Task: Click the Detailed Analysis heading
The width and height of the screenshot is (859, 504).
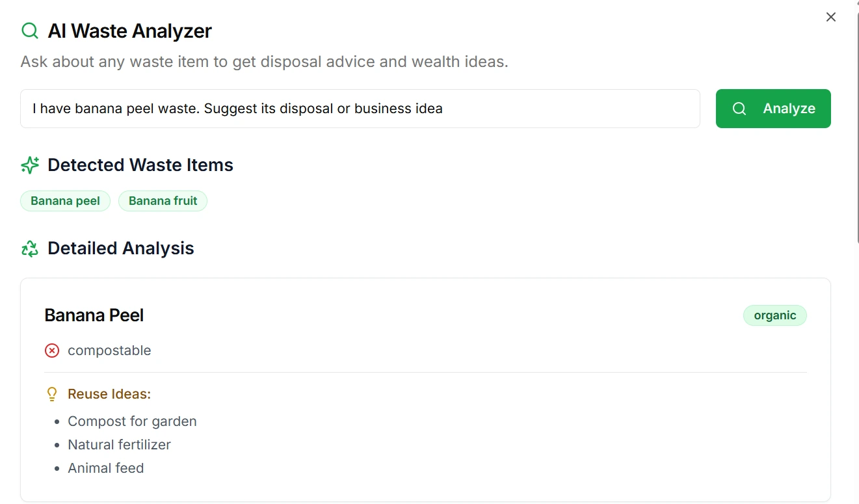Action: coord(121,248)
